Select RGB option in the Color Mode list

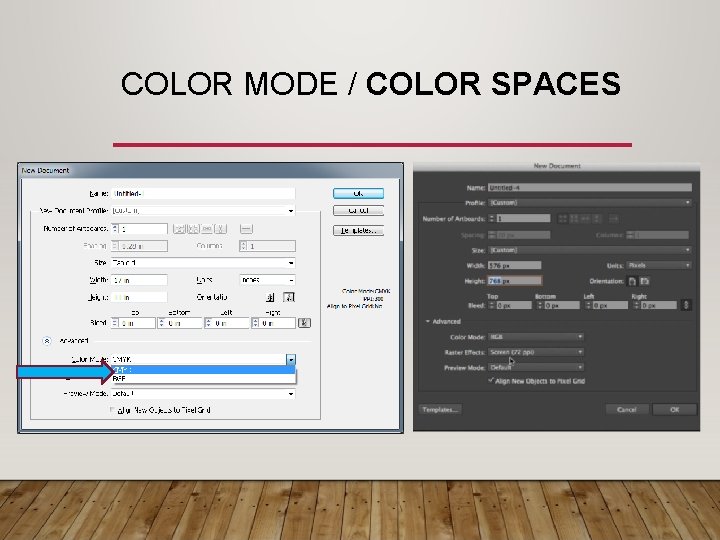click(x=203, y=379)
